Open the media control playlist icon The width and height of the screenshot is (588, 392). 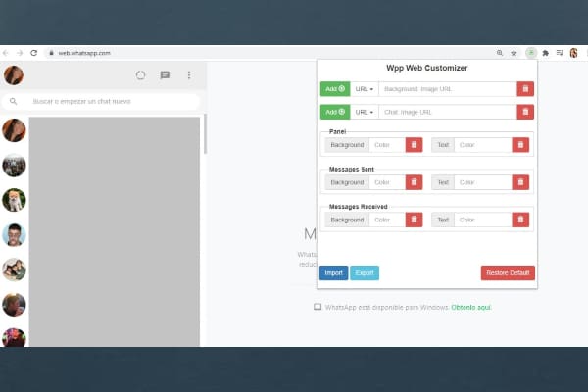pos(560,53)
